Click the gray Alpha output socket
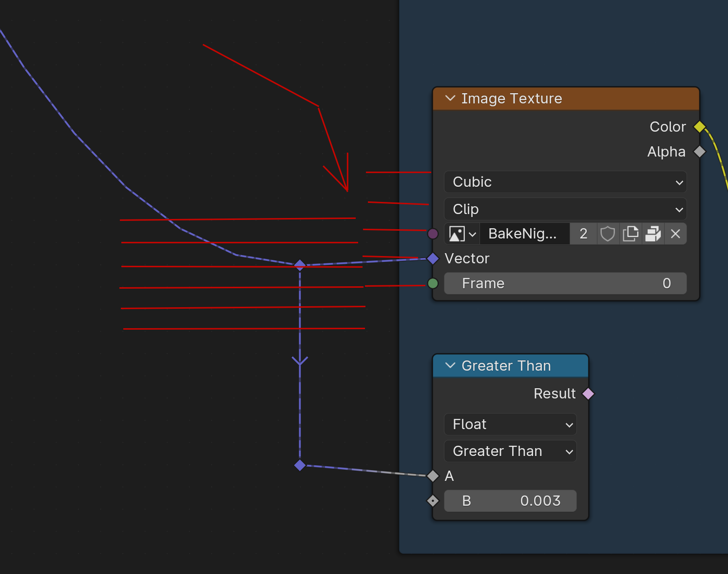 [x=700, y=152]
